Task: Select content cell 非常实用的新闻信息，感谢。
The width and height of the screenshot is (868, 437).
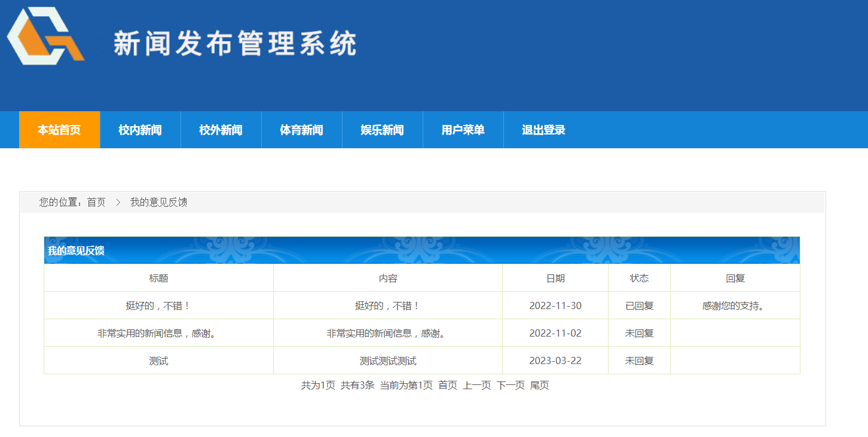Action: point(388,333)
